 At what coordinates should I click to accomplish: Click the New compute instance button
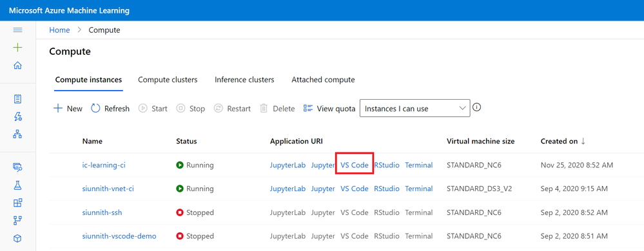tap(68, 109)
